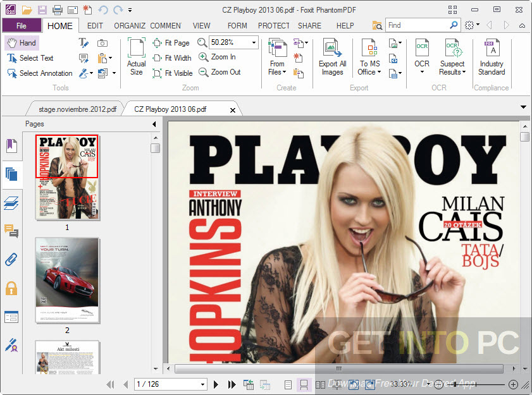
Task: Switch to the PROTECT ribbon tab
Action: pos(273,26)
